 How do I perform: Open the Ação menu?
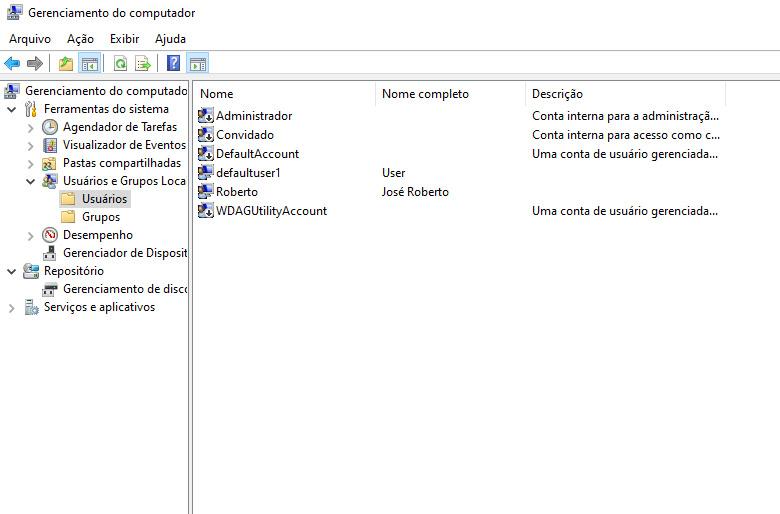pyautogui.click(x=80, y=39)
